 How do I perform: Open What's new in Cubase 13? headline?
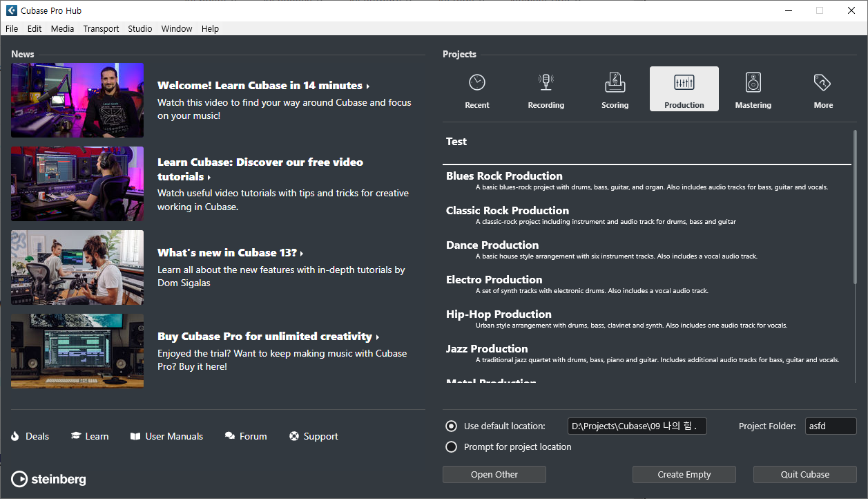click(230, 253)
